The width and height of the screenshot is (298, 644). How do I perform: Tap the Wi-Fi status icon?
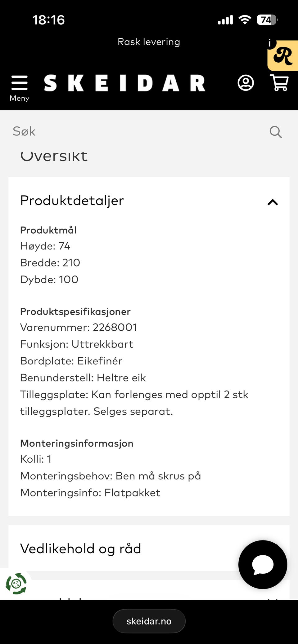point(245,20)
